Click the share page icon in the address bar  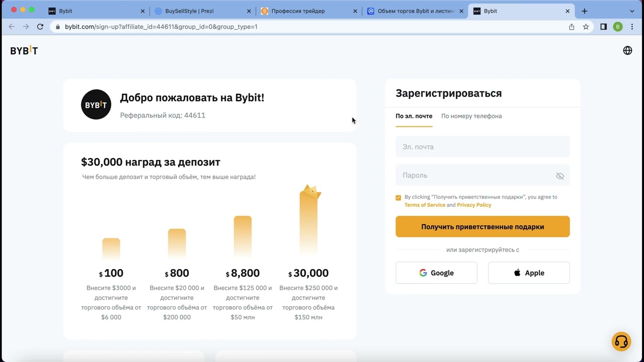[572, 27]
